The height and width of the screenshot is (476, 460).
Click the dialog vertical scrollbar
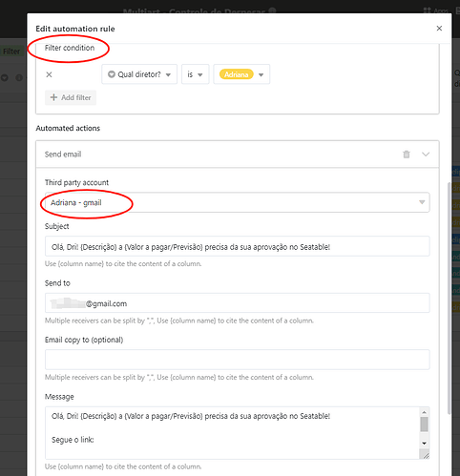(x=449, y=299)
